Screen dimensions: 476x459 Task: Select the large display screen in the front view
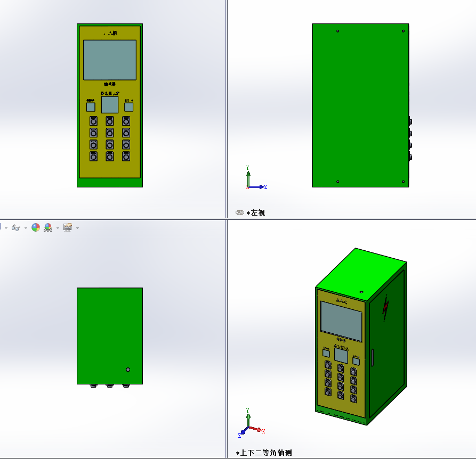coord(110,60)
